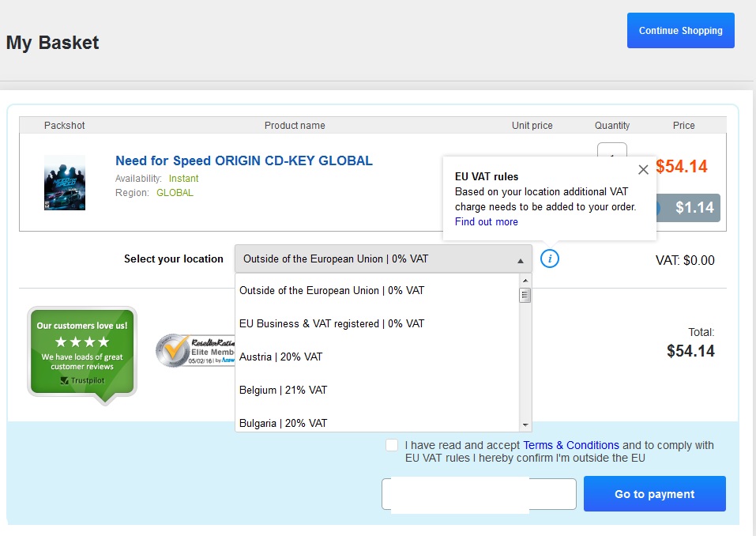Screen dimensions: 756x536
Task: Click the Continue Shopping button
Action: point(680,30)
